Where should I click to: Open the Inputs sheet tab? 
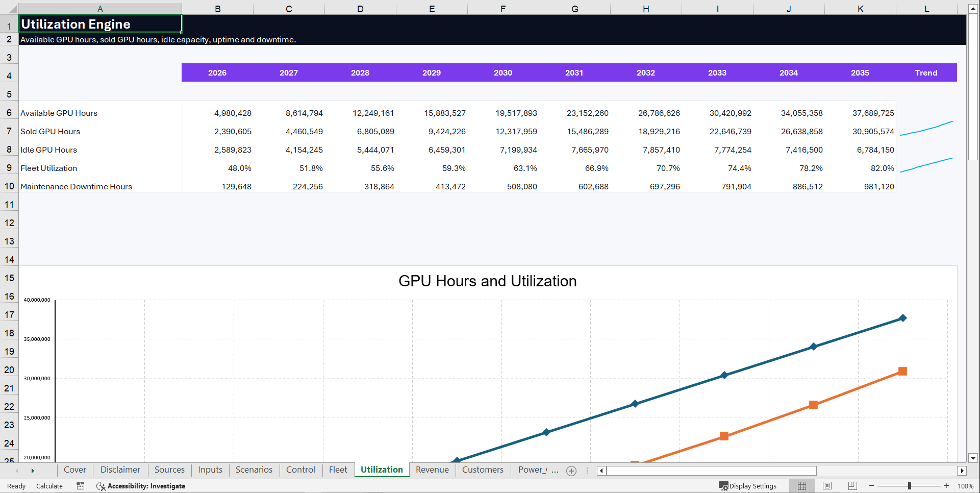(x=210, y=470)
